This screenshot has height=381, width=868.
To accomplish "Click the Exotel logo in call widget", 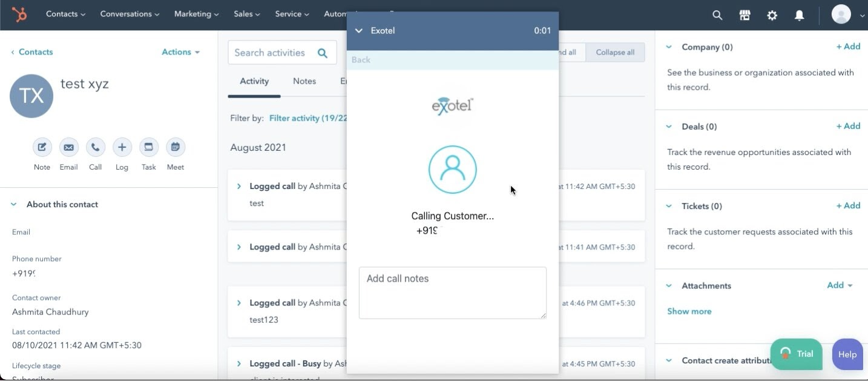I will (x=452, y=105).
